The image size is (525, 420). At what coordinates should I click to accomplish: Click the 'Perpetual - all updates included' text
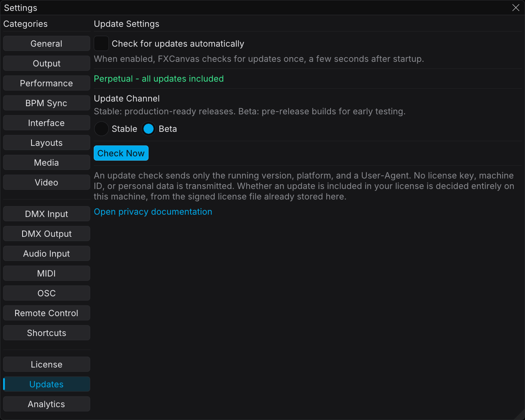pos(159,79)
